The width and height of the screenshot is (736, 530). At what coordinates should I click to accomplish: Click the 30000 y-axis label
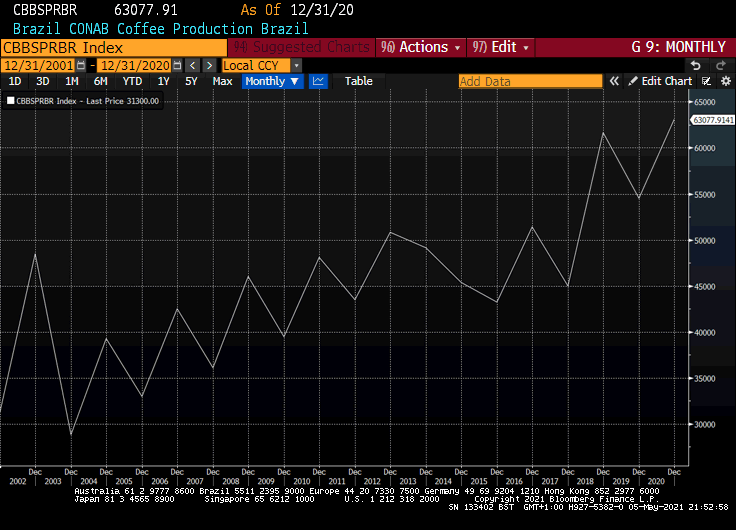(x=705, y=424)
